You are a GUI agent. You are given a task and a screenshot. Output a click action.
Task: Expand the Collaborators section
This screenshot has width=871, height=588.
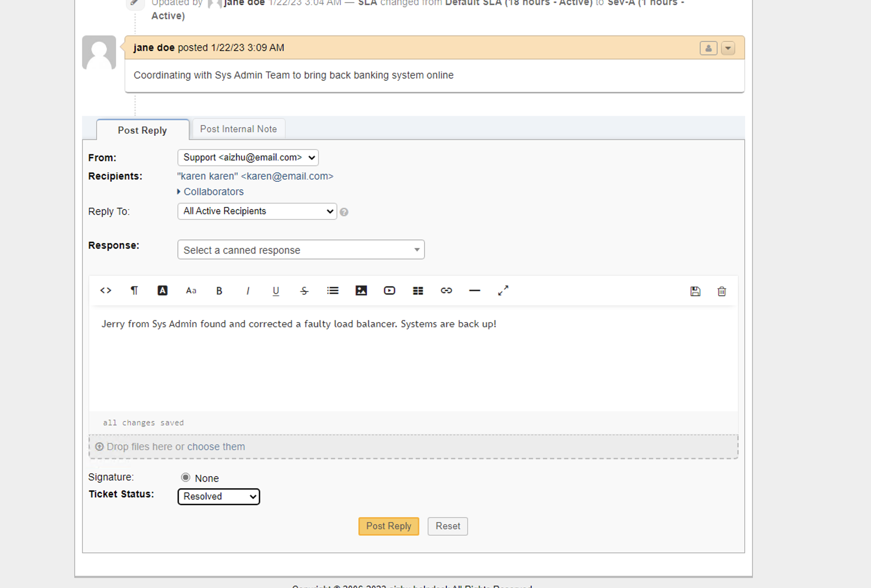click(x=213, y=192)
